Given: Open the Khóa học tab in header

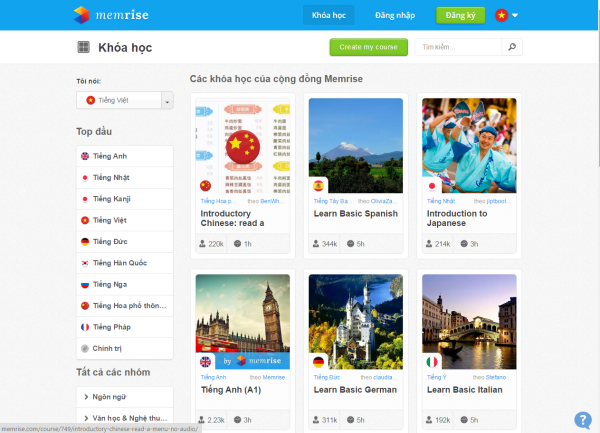Looking at the screenshot, I should click(x=329, y=15).
